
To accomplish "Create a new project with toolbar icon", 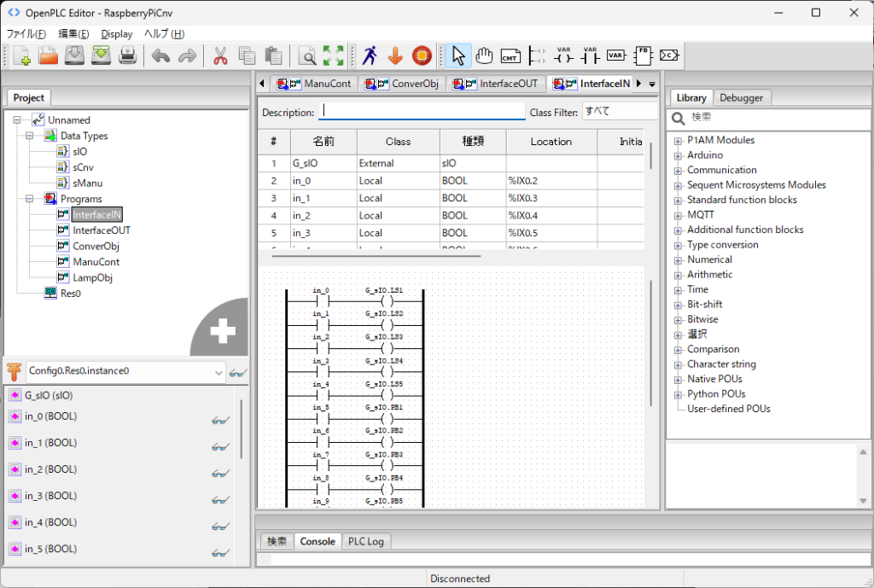I will pyautogui.click(x=21, y=55).
